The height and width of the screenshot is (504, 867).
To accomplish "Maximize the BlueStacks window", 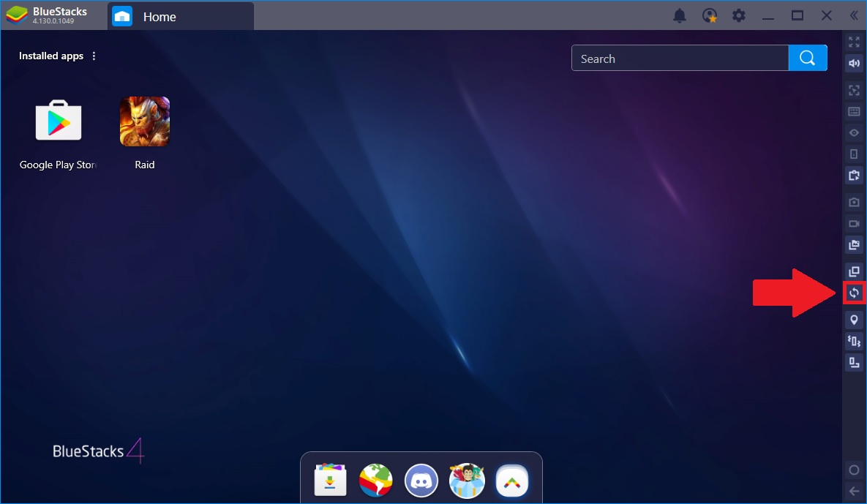I will pos(797,15).
